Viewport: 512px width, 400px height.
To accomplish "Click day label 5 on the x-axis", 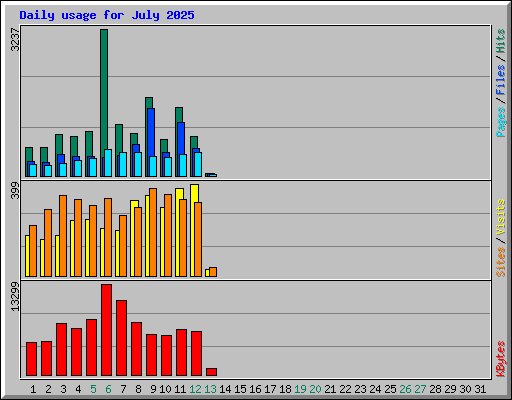I will pos(93,389).
